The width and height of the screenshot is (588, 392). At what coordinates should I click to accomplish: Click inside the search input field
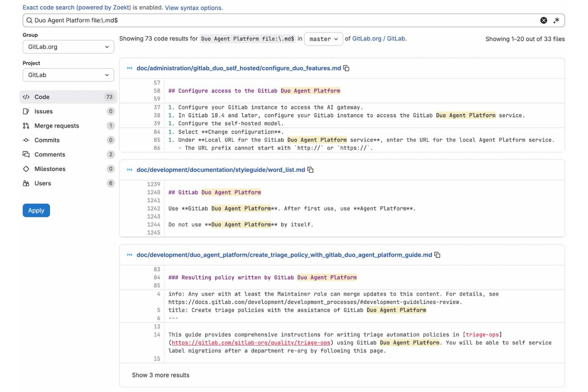pos(238,20)
